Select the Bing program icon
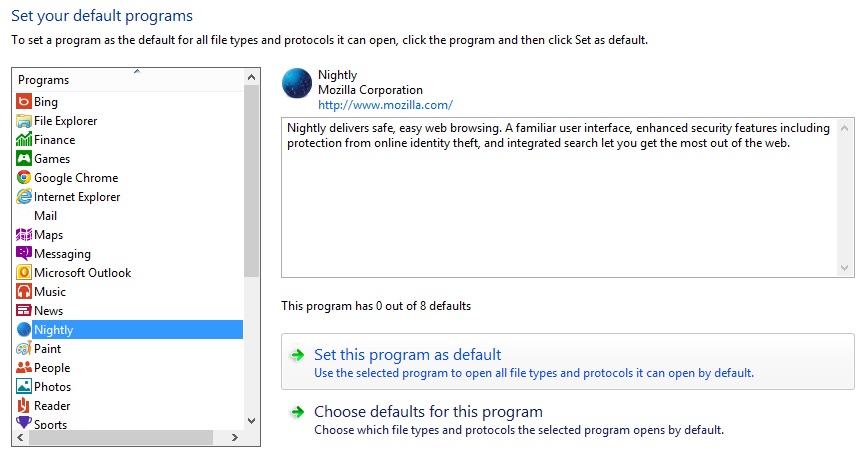Screen dimensions: 861x461 24,102
